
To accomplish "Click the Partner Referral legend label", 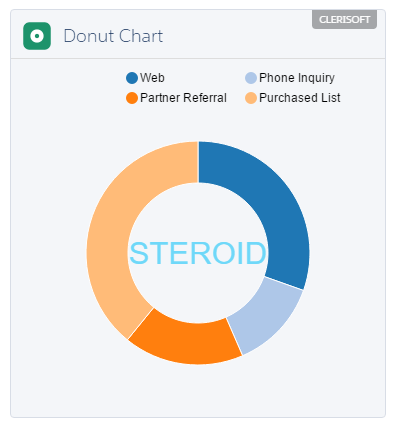I will pyautogui.click(x=183, y=98).
